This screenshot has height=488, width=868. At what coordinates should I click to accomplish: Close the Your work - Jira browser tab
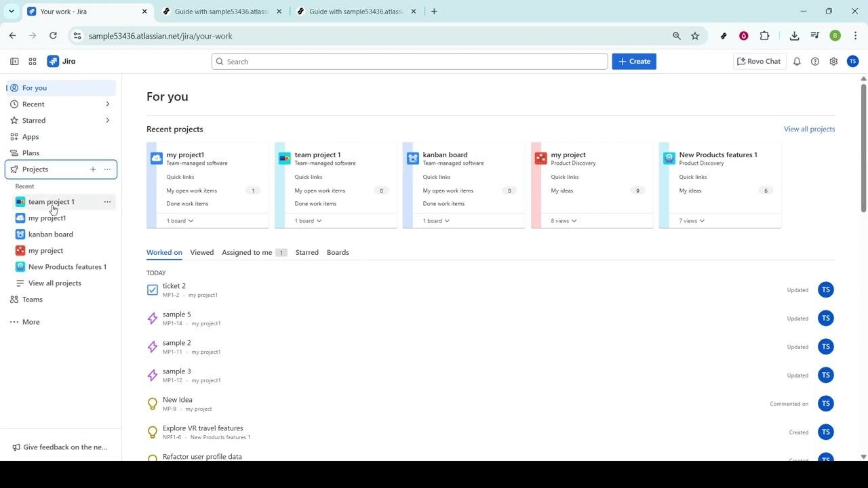point(144,12)
